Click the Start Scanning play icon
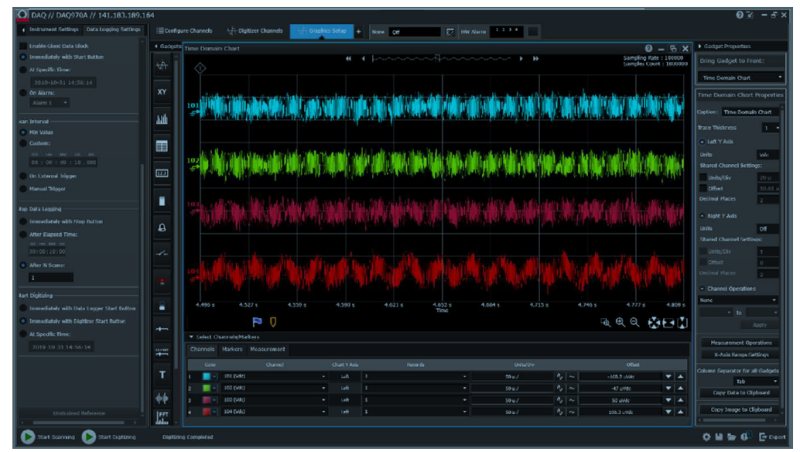 (x=28, y=437)
